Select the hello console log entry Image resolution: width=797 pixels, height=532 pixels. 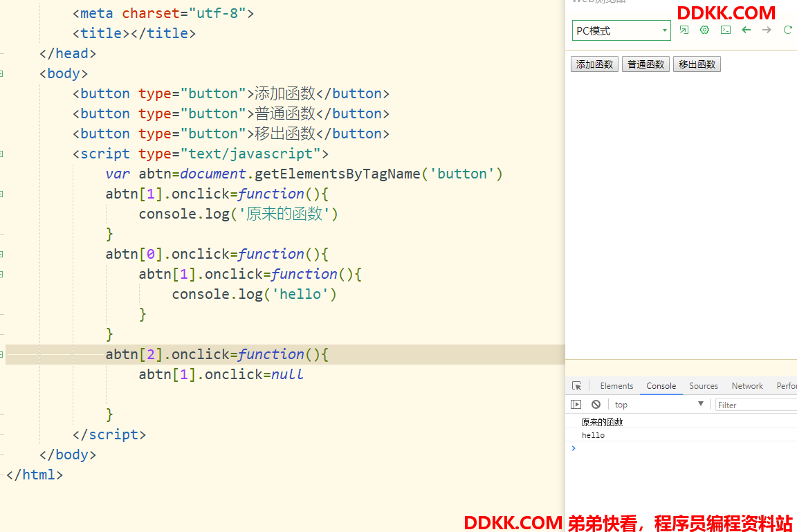tap(593, 435)
